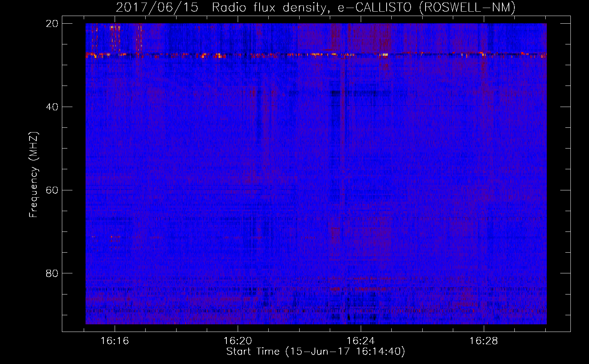589x364 pixels.
Task: Click the plot title '2017/06/15 Radio flux density'
Action: pyautogui.click(x=316, y=7)
